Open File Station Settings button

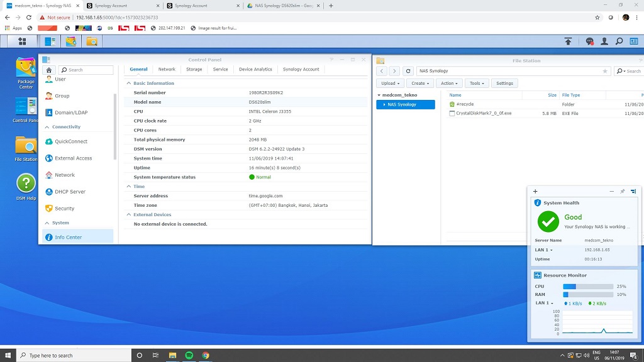click(x=504, y=84)
